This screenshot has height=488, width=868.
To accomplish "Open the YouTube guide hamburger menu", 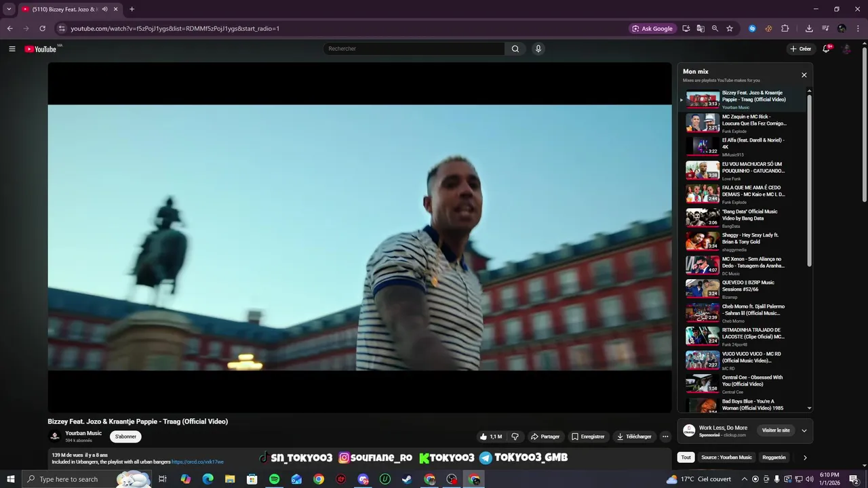I will (12, 49).
